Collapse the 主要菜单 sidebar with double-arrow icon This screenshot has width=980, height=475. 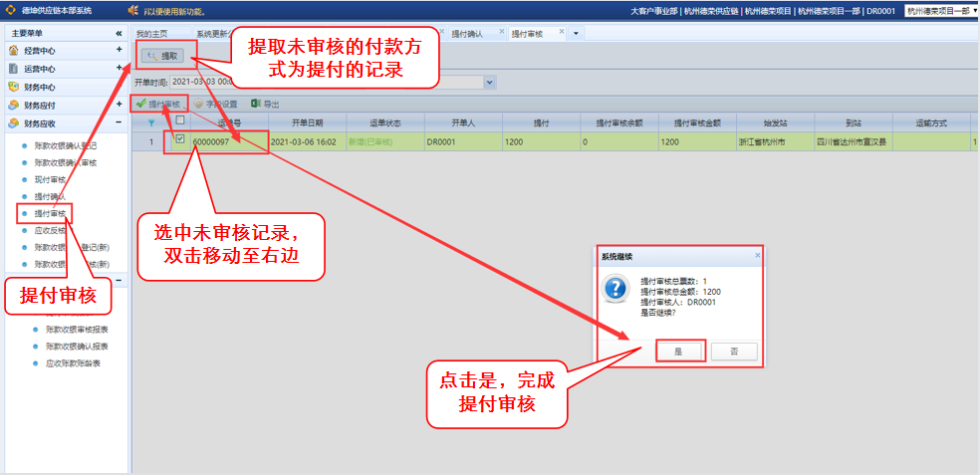(119, 33)
